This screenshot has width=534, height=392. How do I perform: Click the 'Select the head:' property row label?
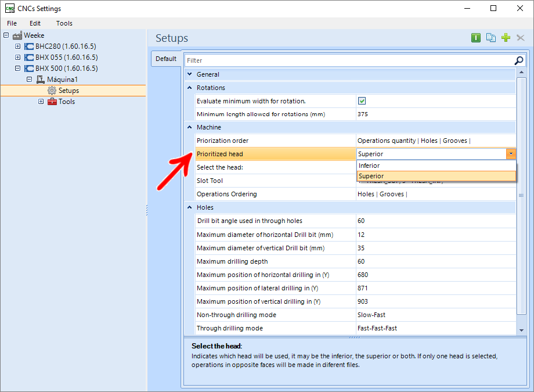tap(220, 167)
